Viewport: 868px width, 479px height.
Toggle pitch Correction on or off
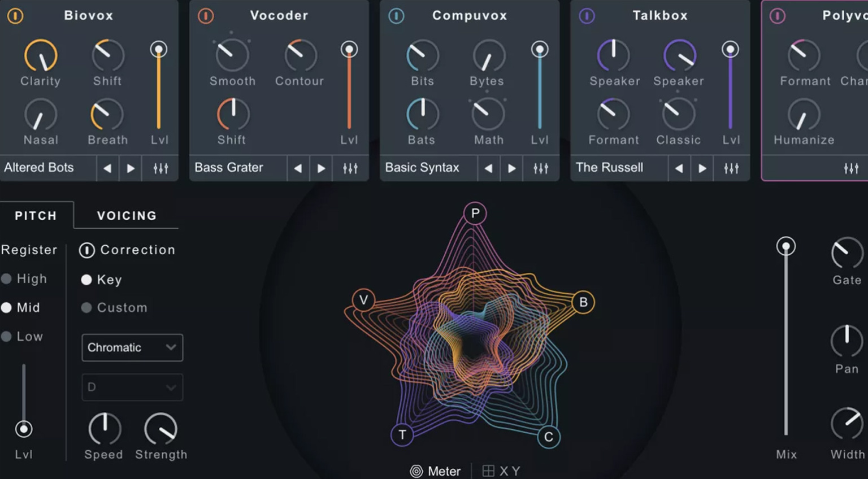[x=86, y=250]
